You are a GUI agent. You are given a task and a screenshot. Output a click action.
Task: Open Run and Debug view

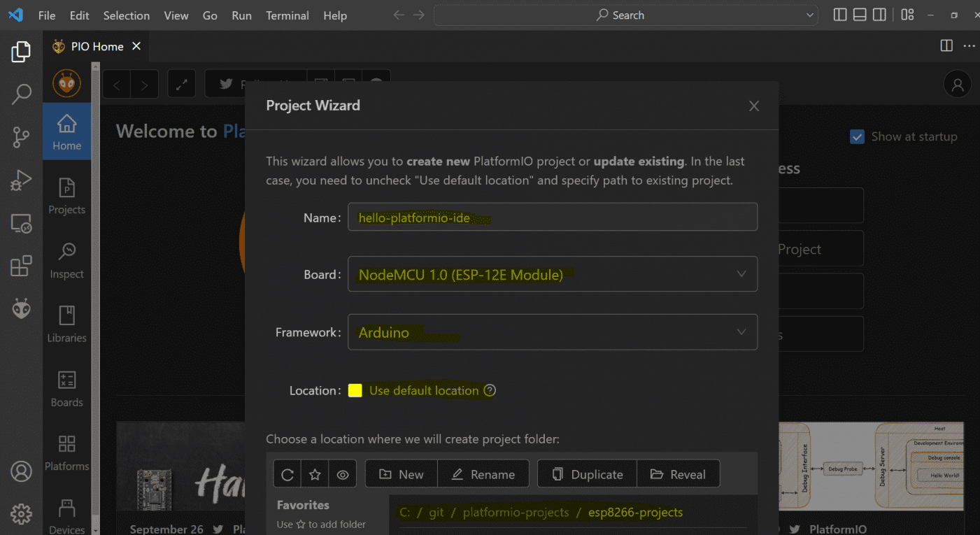click(21, 180)
